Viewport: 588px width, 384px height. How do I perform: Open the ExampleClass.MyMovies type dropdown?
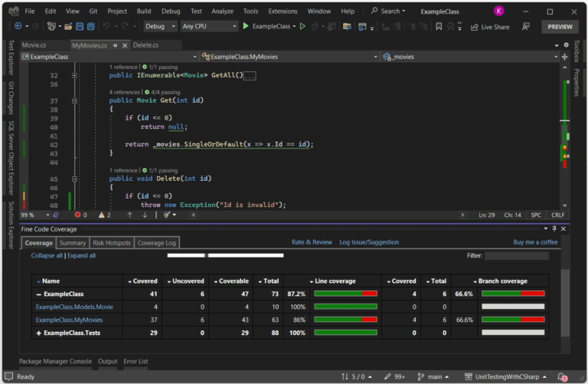289,57
